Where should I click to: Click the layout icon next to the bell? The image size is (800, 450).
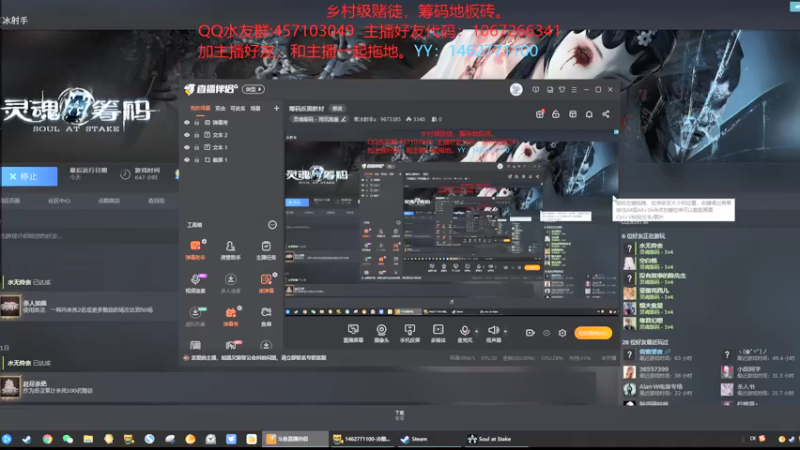pyautogui.click(x=573, y=114)
